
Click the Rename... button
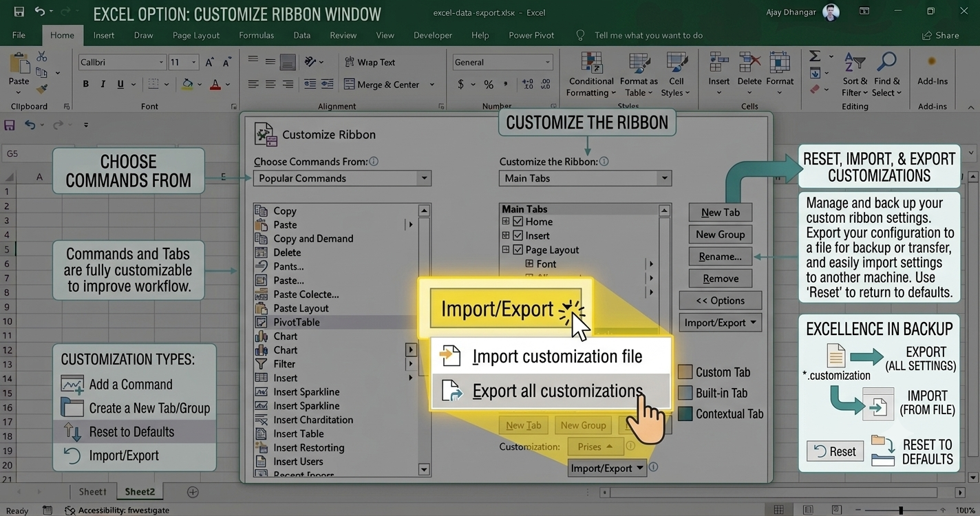click(721, 256)
